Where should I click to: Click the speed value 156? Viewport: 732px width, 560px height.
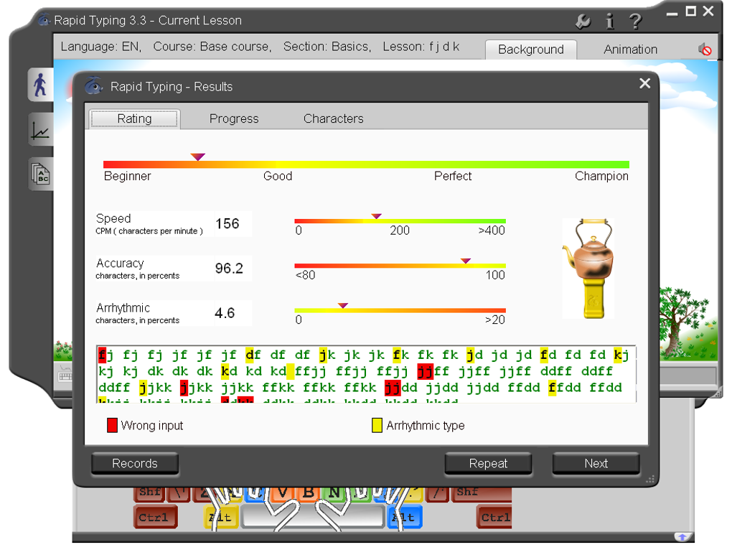(227, 224)
